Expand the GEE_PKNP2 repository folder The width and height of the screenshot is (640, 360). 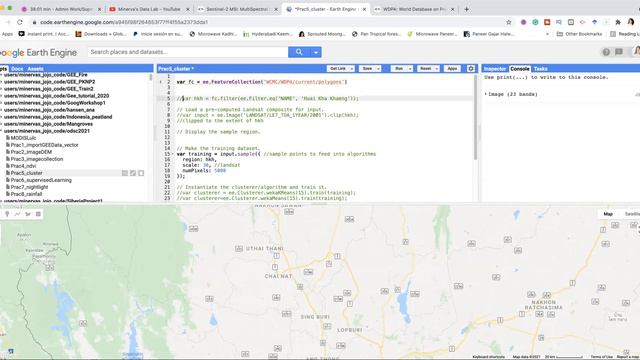[x=2, y=82]
